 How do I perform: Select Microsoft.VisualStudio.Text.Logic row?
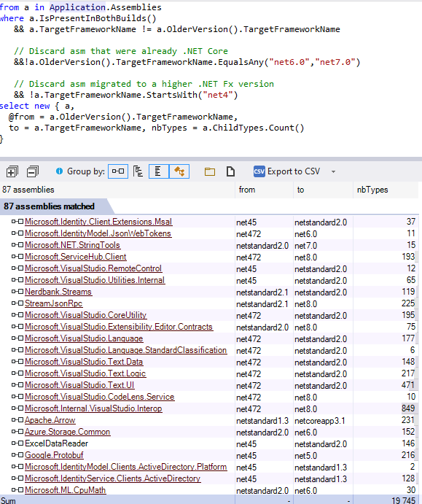tap(209, 373)
